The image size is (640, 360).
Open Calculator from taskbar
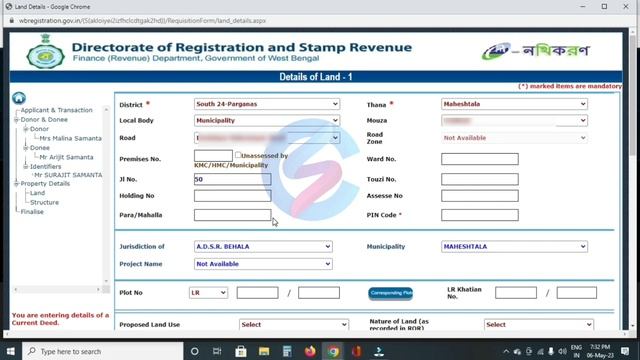287,351
